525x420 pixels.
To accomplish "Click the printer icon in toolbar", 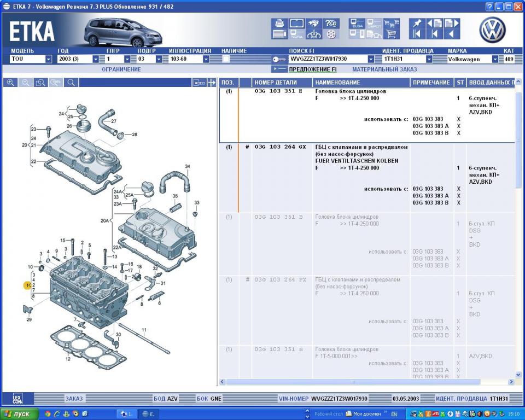I will point(279,24).
